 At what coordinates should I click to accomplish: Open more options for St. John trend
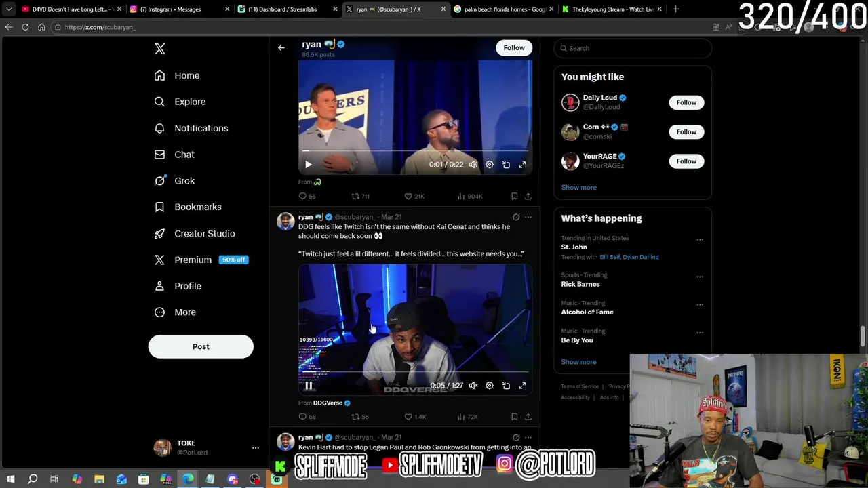click(x=700, y=239)
